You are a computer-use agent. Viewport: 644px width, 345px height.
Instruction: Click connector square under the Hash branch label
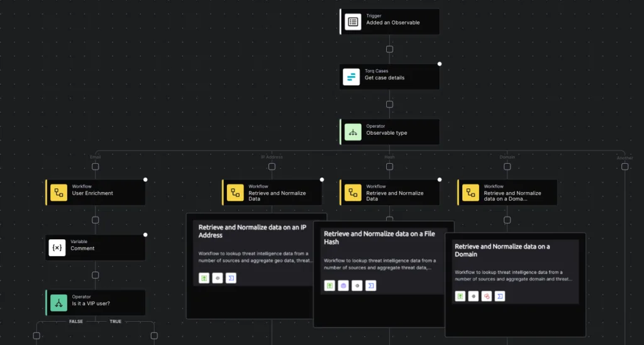(389, 167)
